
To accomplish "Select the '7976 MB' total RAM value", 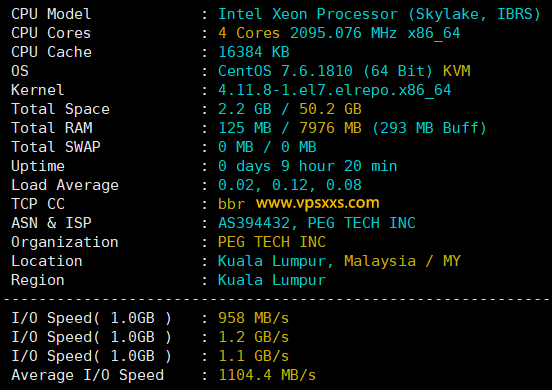I will click(x=330, y=128).
